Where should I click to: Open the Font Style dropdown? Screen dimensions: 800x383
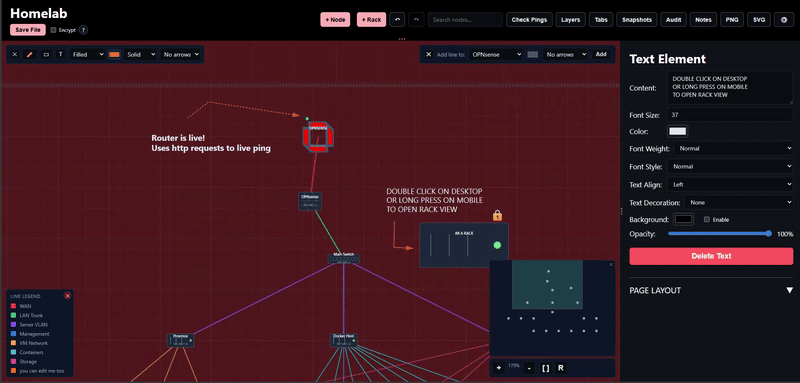tap(730, 166)
